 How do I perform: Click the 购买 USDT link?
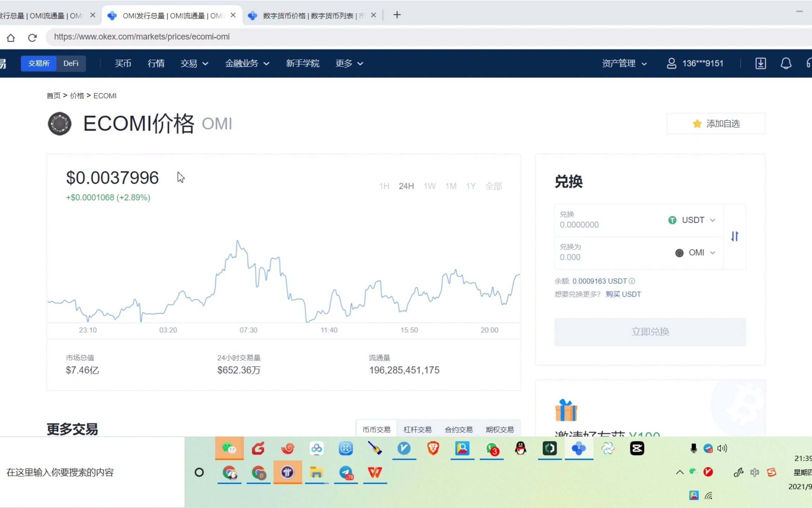623,294
